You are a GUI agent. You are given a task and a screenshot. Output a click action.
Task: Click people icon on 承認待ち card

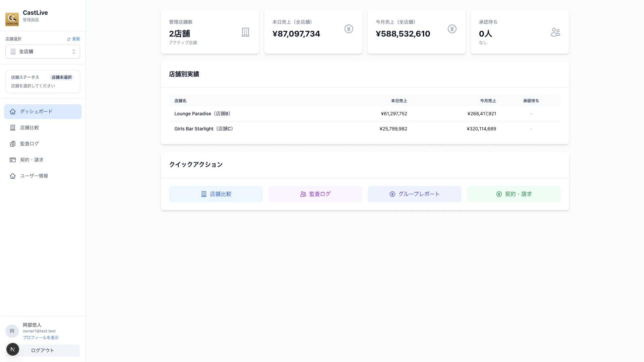tap(555, 32)
